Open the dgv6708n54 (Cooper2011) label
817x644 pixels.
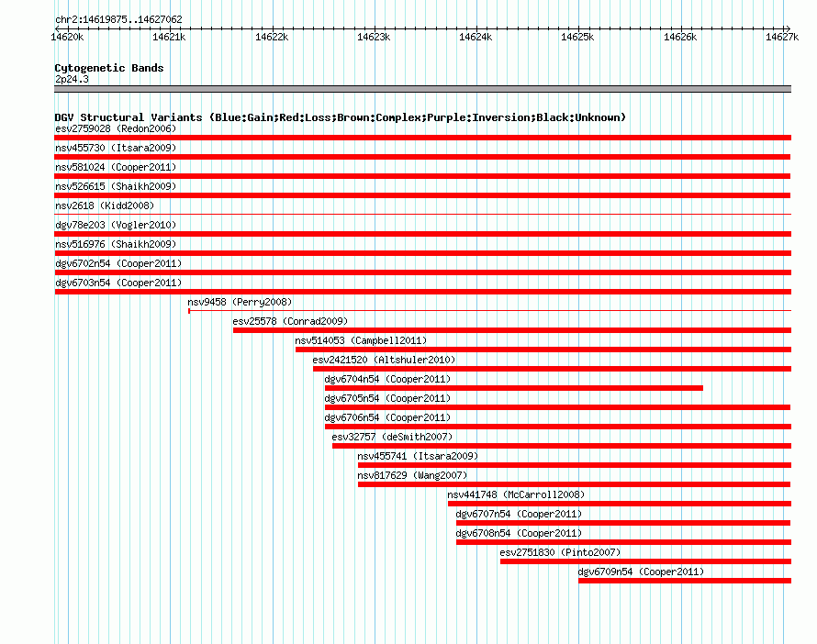(x=519, y=533)
